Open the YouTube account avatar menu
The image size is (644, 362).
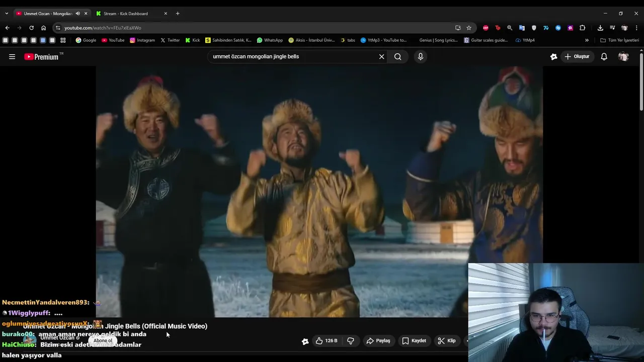pyautogui.click(x=623, y=57)
